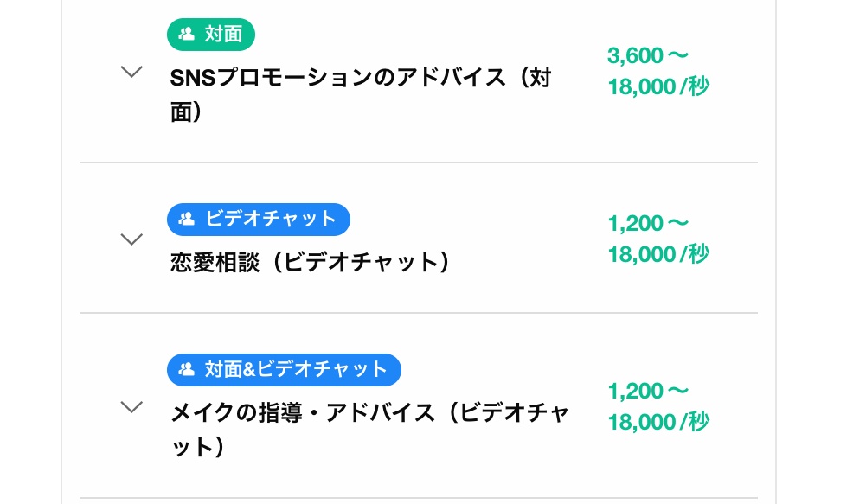Click ビデオチャット text inside blue badge
853x504 pixels.
click(x=271, y=219)
